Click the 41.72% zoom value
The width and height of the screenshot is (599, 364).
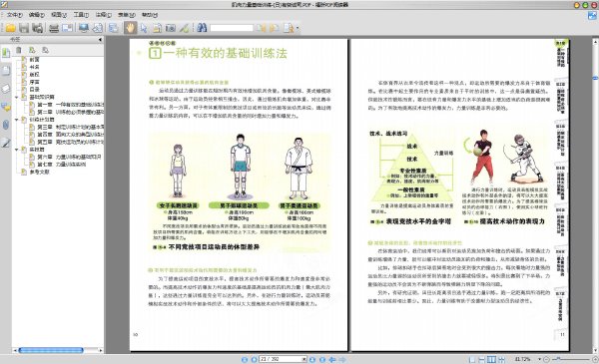coord(522,359)
